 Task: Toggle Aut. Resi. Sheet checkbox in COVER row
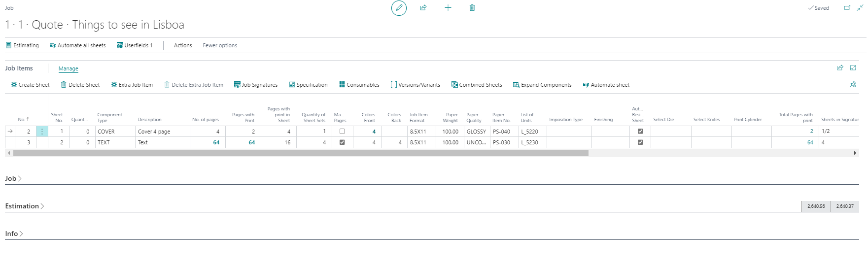(x=640, y=132)
